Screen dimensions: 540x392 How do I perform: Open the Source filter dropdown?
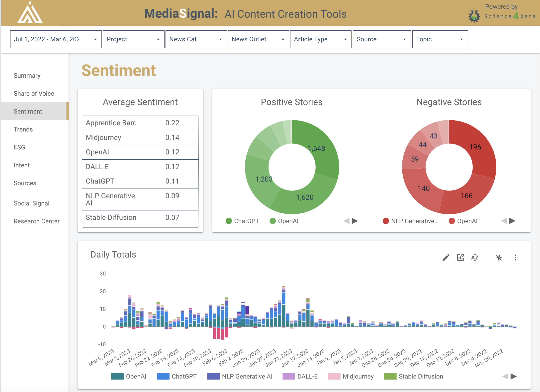[382, 39]
